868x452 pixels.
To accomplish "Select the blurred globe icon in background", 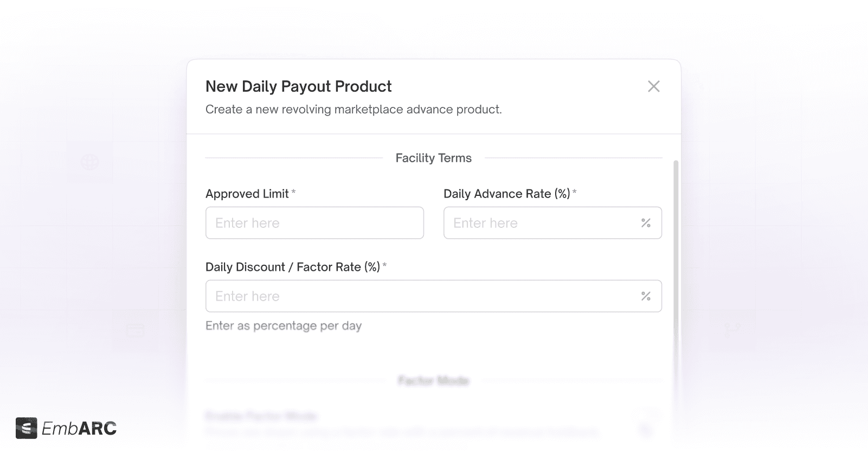I will pos(89,162).
